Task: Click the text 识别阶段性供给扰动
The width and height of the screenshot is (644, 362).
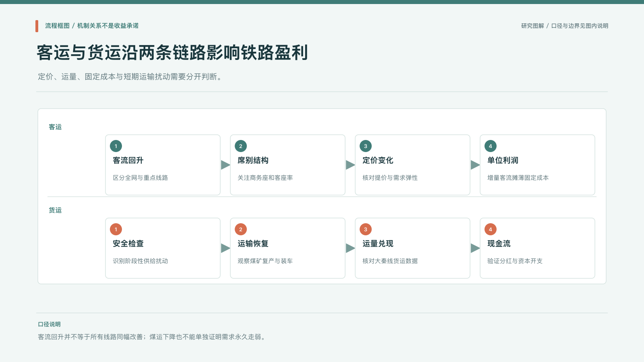Action: (x=140, y=261)
